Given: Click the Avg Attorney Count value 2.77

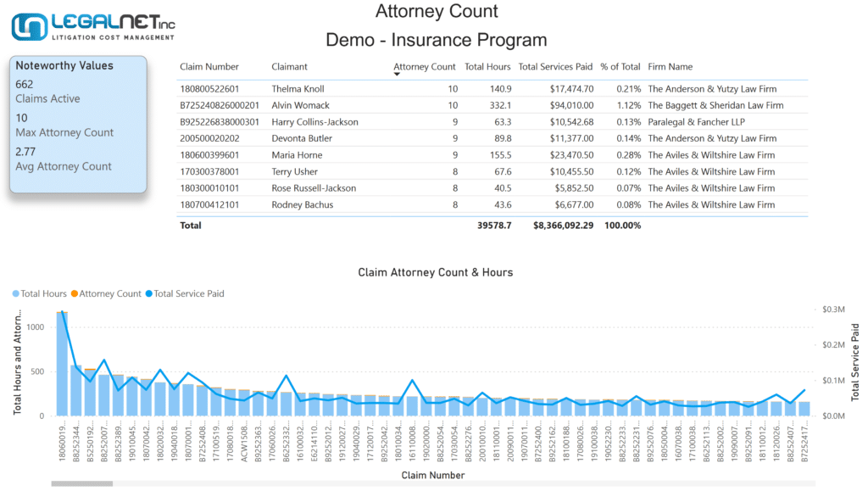Looking at the screenshot, I should (25, 152).
